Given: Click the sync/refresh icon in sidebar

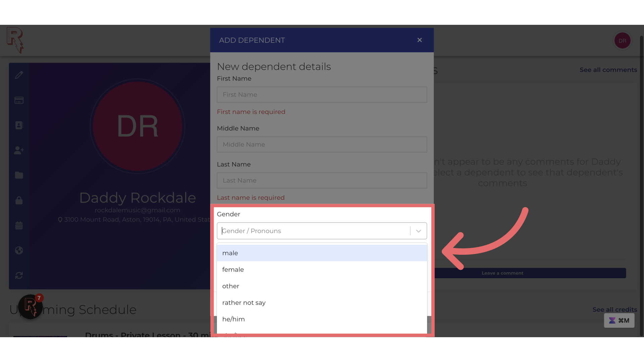Looking at the screenshot, I should (x=18, y=276).
